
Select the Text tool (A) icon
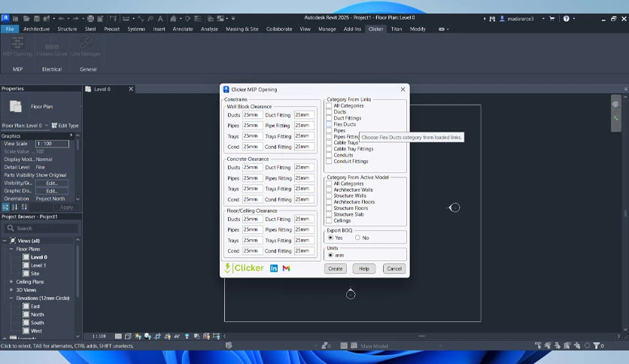click(x=160, y=19)
